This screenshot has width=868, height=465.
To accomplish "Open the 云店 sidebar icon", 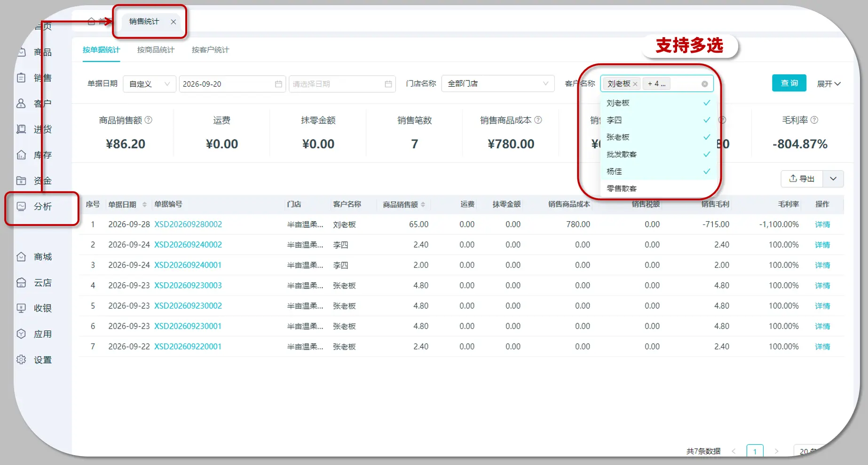I will 21,282.
